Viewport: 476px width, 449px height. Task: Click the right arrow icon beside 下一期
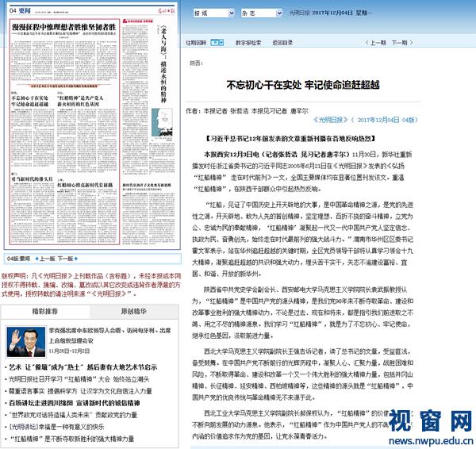pos(411,43)
